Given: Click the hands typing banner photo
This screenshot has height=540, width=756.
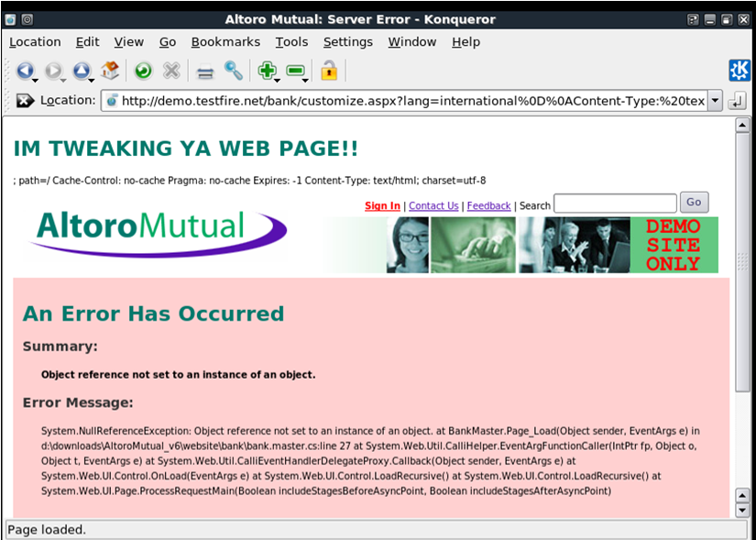Looking at the screenshot, I should [473, 245].
